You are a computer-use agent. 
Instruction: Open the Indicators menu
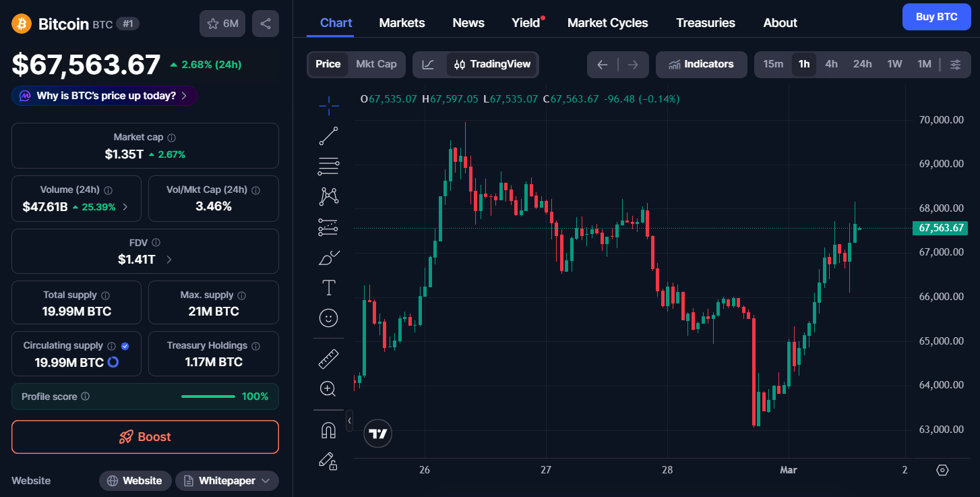click(701, 65)
